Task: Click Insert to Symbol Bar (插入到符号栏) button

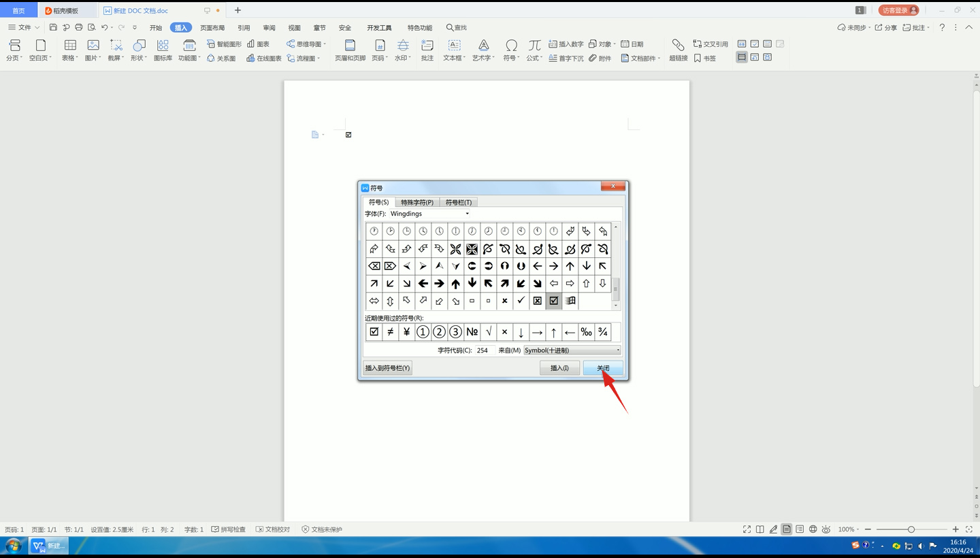Action: (x=387, y=368)
